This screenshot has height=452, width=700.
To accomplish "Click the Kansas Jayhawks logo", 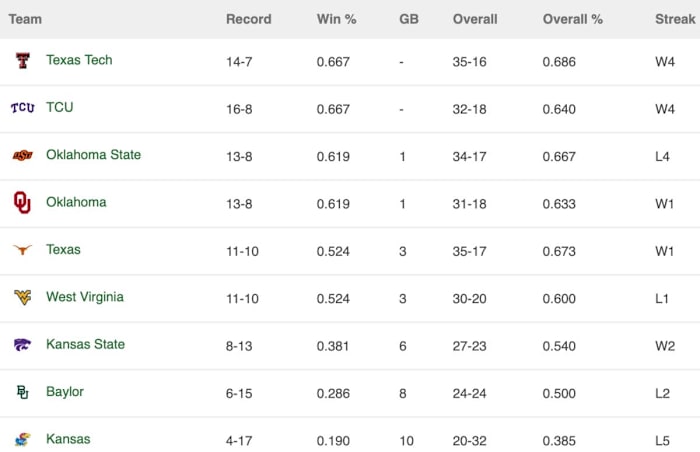I will (x=22, y=439).
